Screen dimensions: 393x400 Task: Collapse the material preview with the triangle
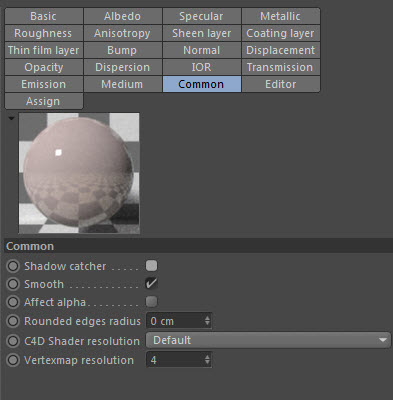pyautogui.click(x=11, y=118)
